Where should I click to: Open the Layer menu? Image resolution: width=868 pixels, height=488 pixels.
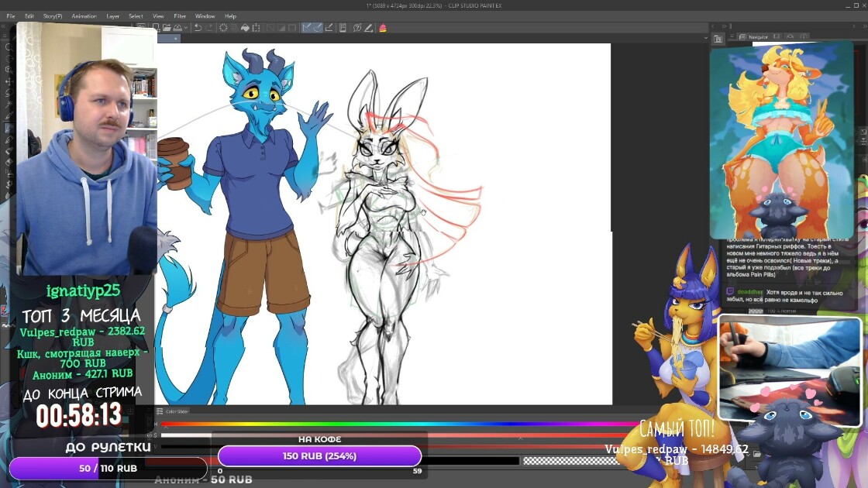pyautogui.click(x=113, y=16)
